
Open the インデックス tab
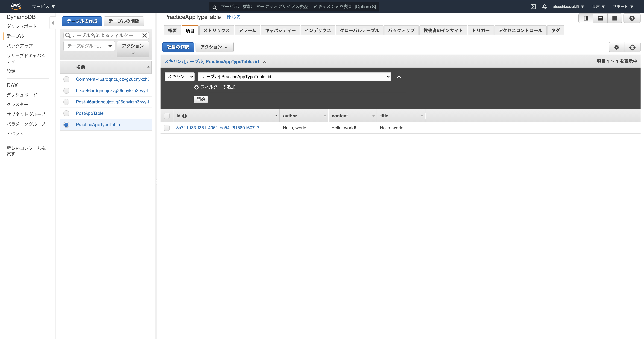pos(317,30)
